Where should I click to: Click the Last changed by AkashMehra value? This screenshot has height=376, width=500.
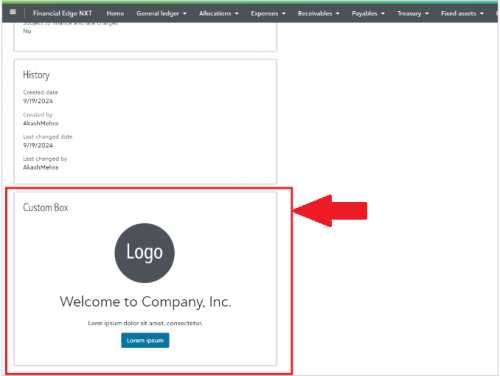40,167
